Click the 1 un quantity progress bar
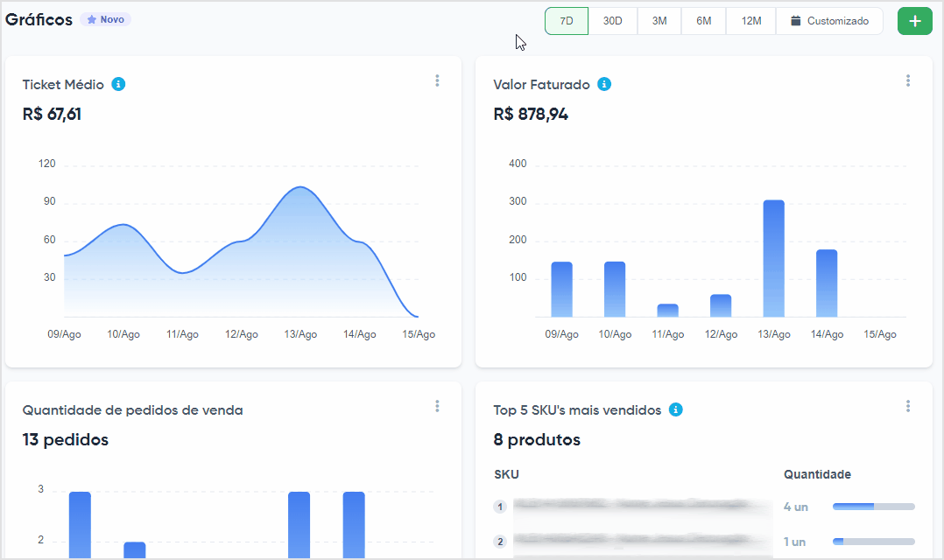 874,542
